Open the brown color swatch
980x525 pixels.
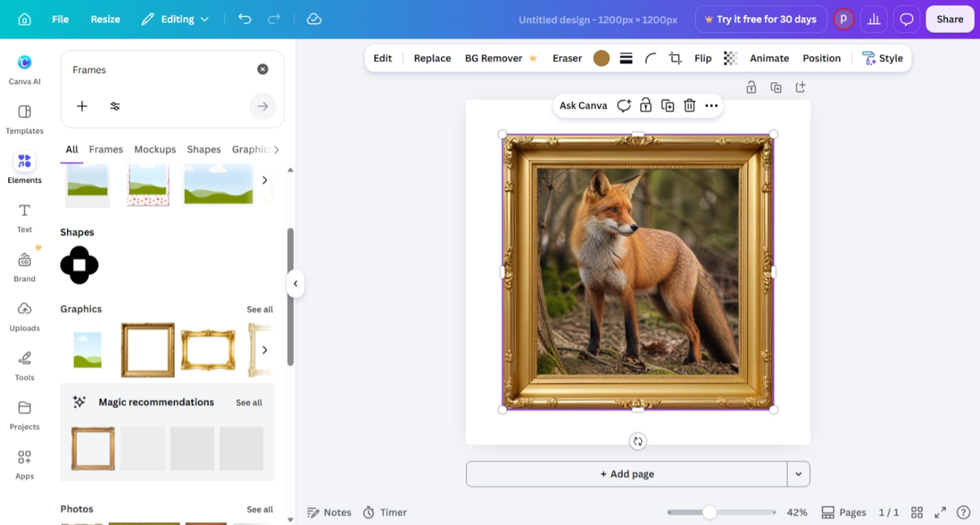point(601,58)
